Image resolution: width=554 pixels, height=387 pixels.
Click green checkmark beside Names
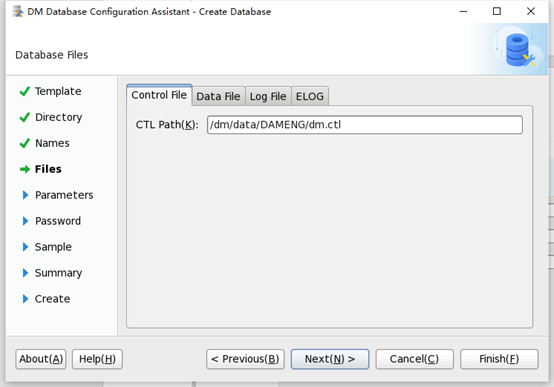pyautogui.click(x=25, y=143)
